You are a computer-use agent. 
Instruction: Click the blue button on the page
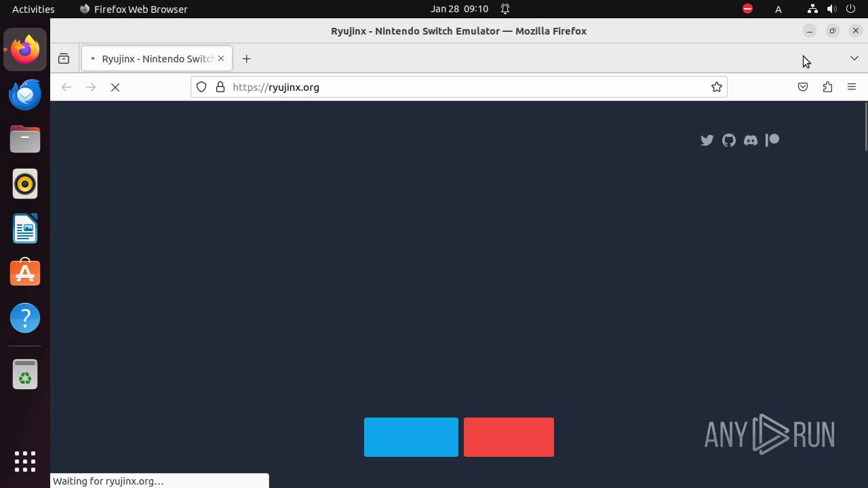pos(411,437)
